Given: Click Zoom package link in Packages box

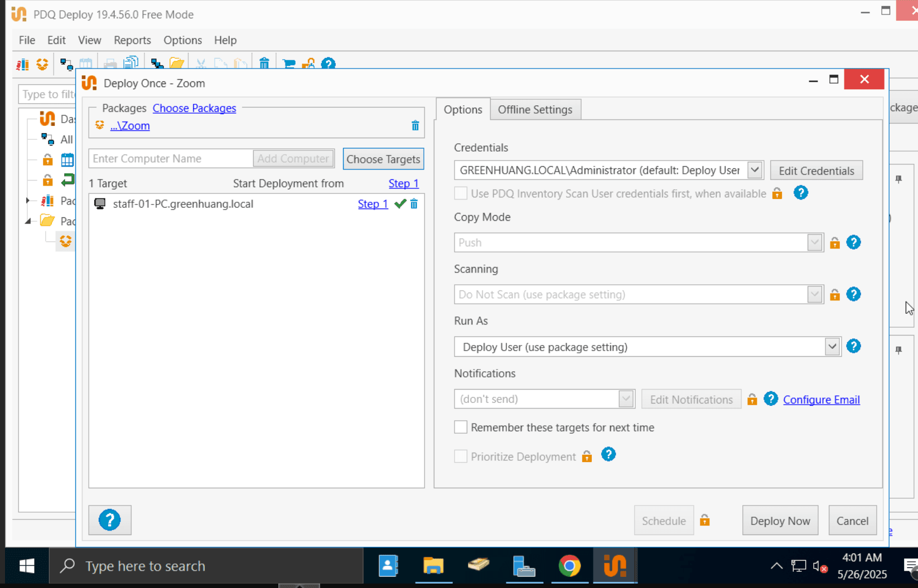Looking at the screenshot, I should [130, 126].
